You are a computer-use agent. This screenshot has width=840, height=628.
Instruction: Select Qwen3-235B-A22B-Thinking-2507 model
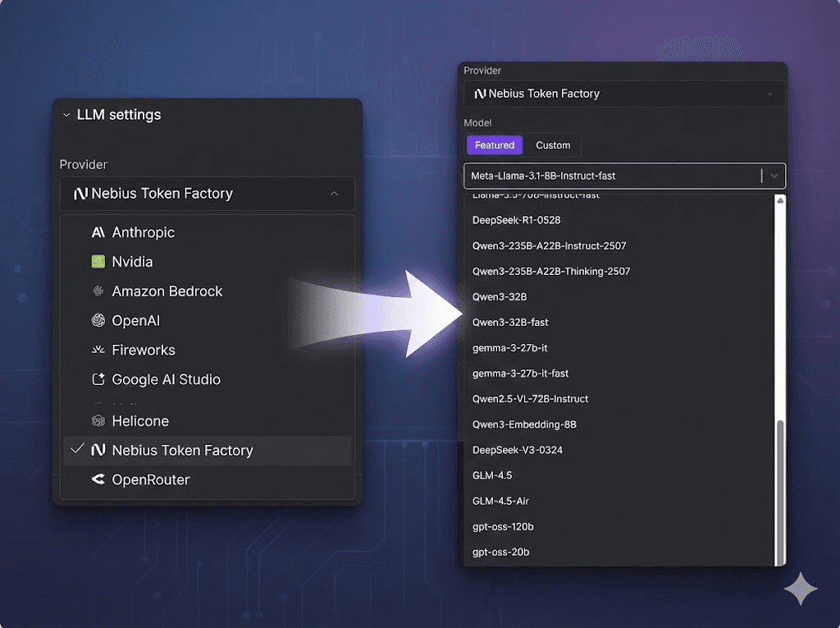click(619, 272)
